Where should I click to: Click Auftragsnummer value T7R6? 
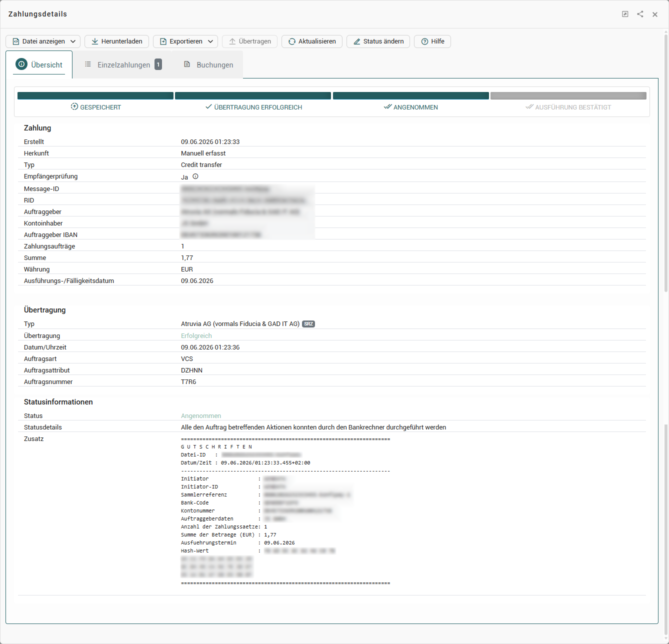tap(188, 382)
